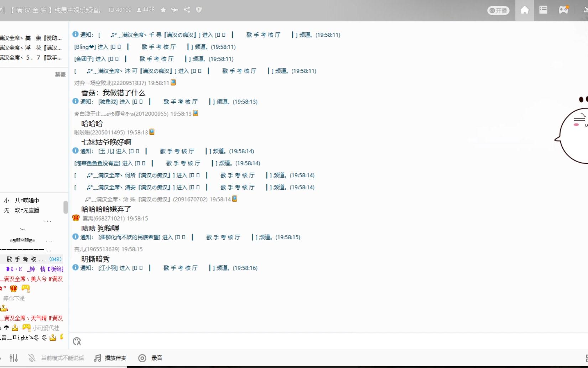The height and width of the screenshot is (368, 588).
Task: Click the online user count 4428
Action: click(146, 10)
